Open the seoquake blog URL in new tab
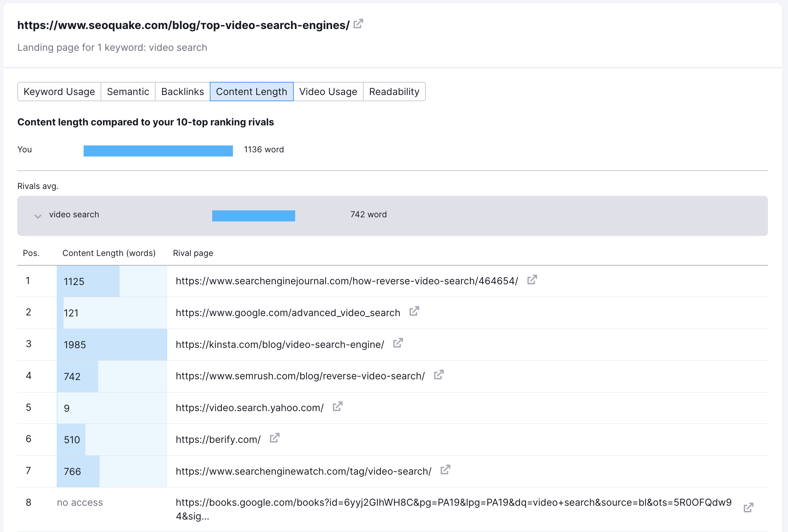This screenshot has width=788, height=532. click(358, 23)
